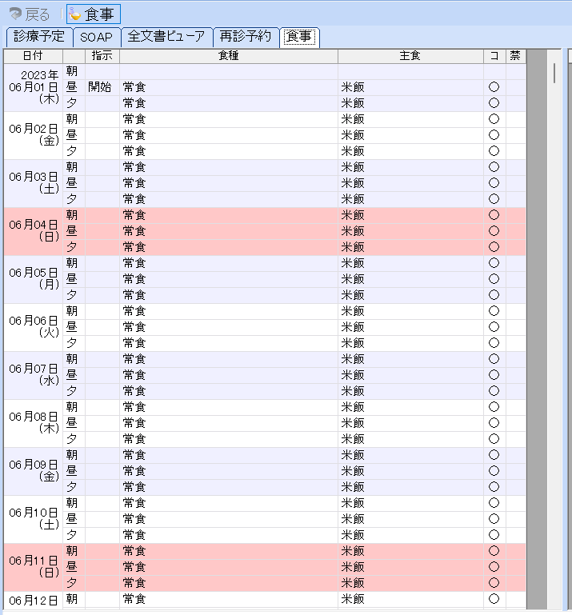572x615 pixels.
Task: Click the circle mark for 06月01日 夕
Action: pos(494,103)
